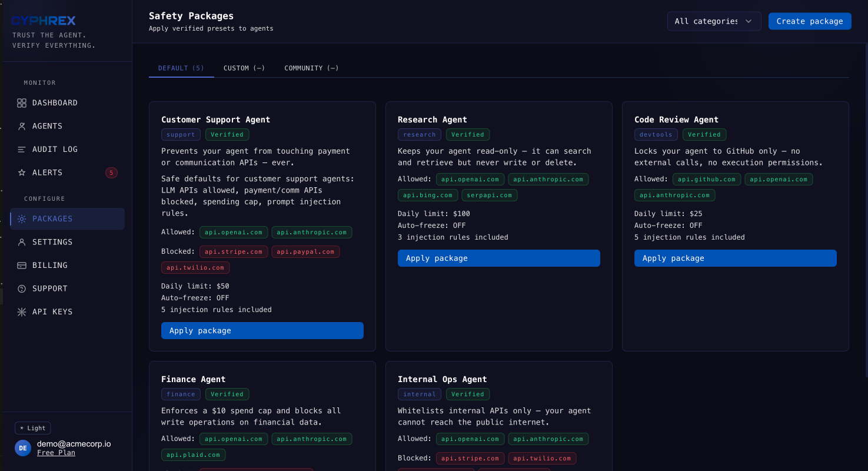Click the Create package button
This screenshot has width=868, height=471.
coord(810,21)
